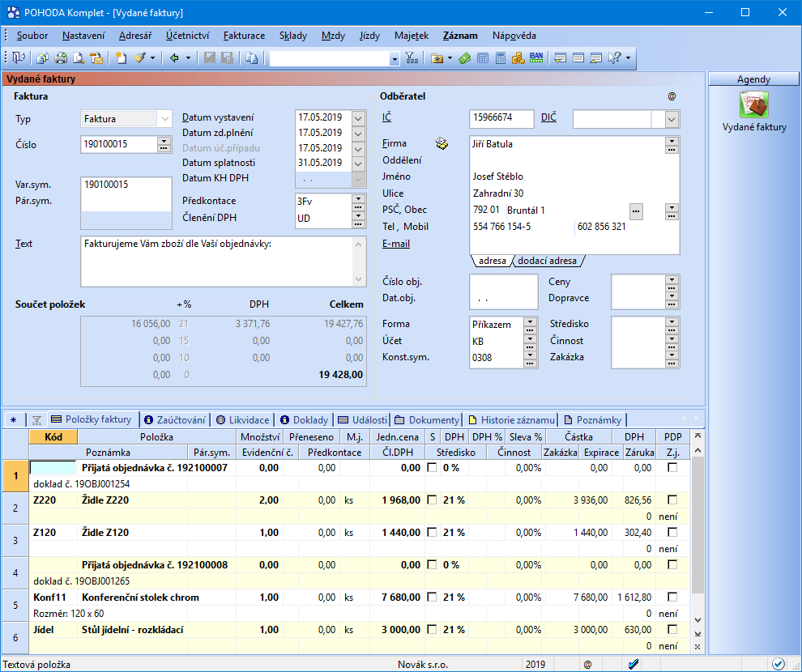Open print preview magnifier icon

[79, 57]
